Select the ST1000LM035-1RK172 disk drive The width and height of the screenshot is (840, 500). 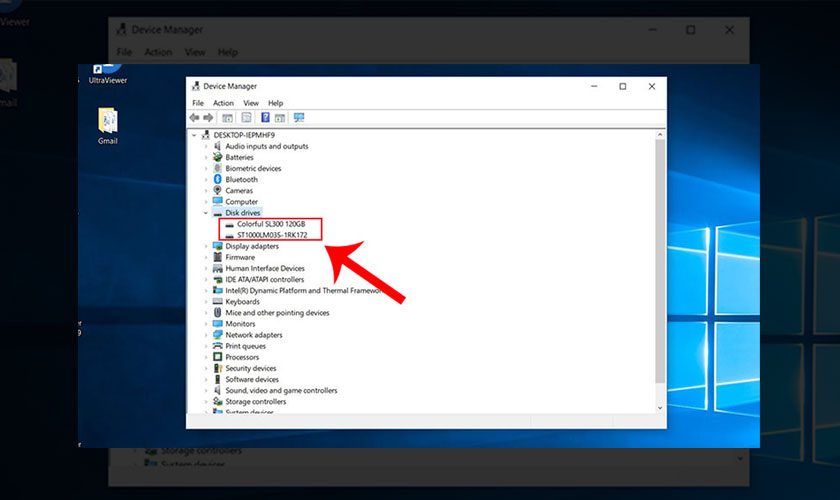point(272,235)
